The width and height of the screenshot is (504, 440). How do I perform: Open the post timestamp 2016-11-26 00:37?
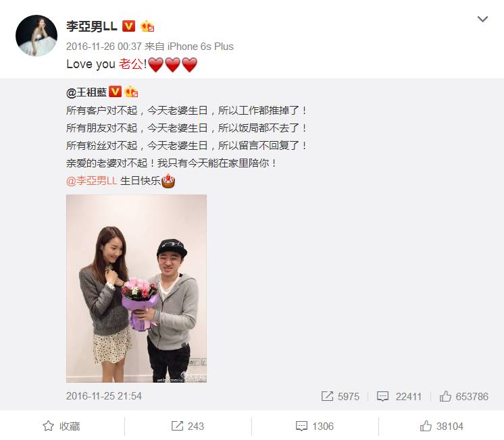click(x=104, y=47)
